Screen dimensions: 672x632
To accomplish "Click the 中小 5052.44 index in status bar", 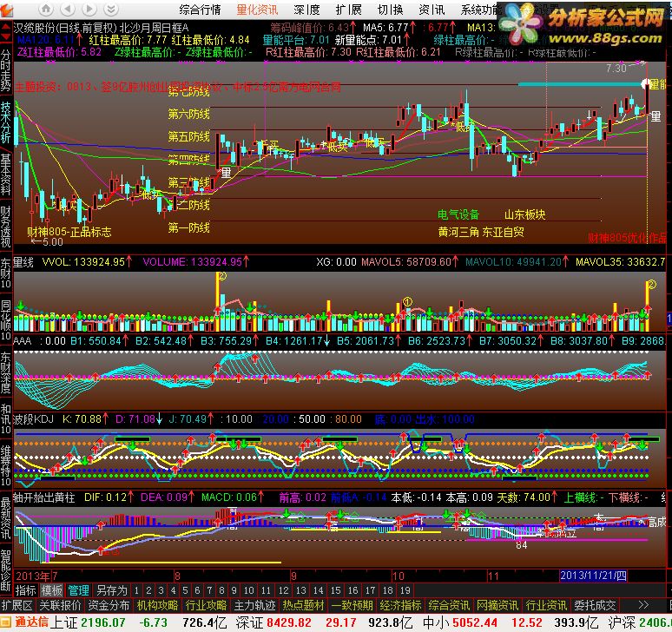I will (460, 622).
